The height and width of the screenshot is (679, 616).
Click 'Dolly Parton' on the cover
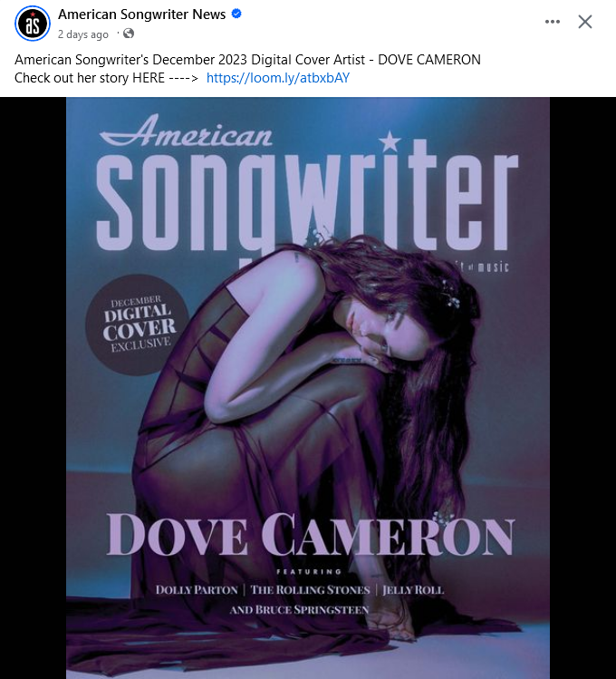[x=197, y=590]
